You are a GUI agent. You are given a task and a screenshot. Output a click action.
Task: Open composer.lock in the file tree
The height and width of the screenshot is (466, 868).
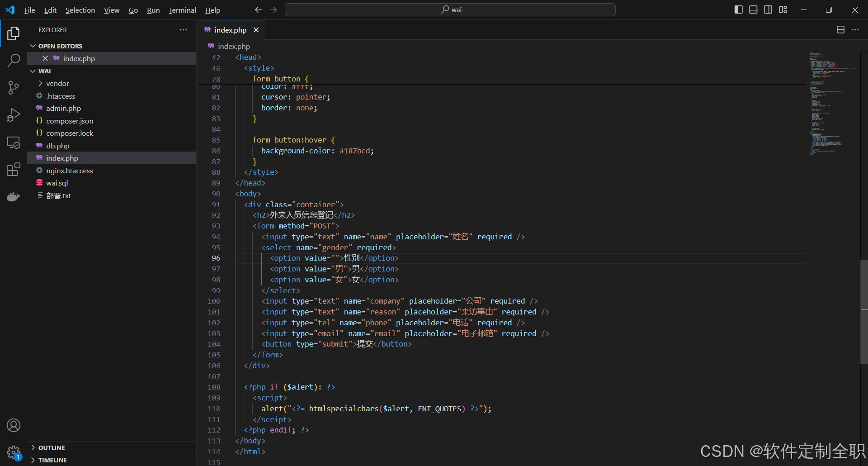tap(112, 133)
